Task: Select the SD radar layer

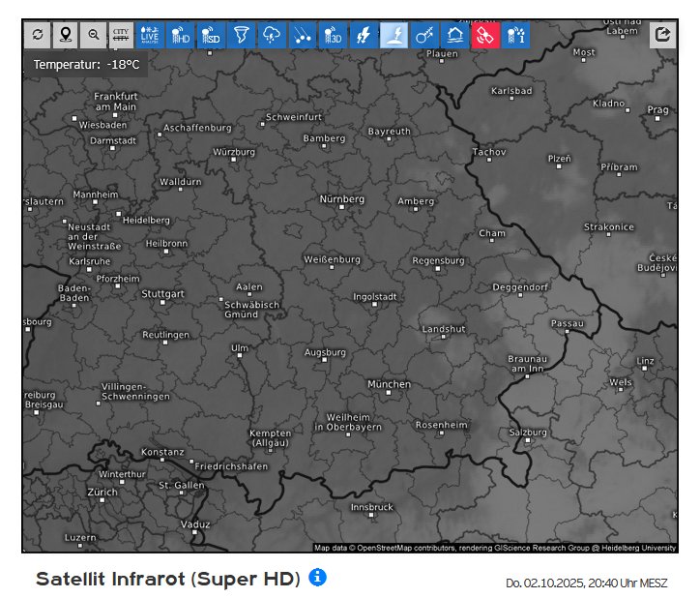Action: (x=211, y=35)
